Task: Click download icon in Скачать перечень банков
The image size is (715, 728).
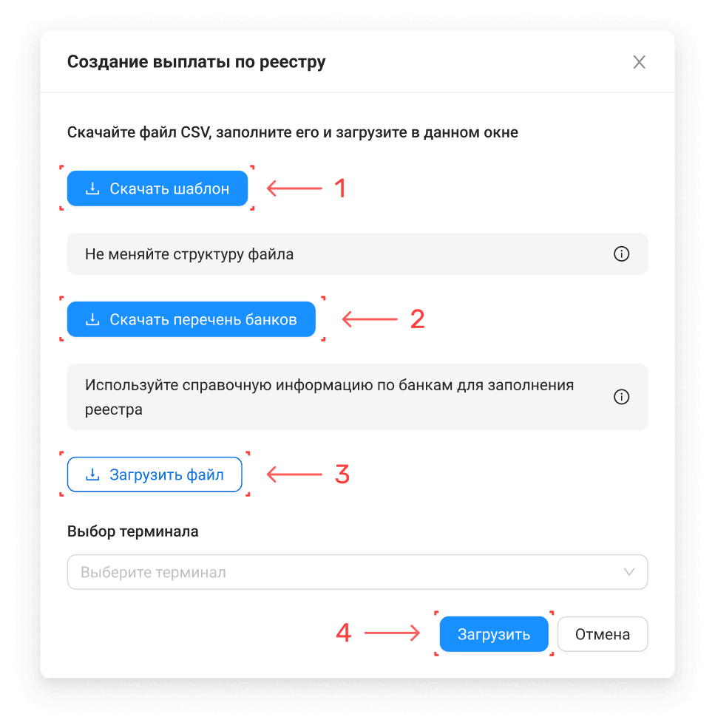Action: coord(92,319)
